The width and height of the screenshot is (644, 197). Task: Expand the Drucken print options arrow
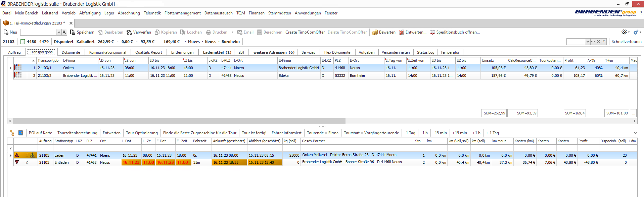click(x=232, y=32)
